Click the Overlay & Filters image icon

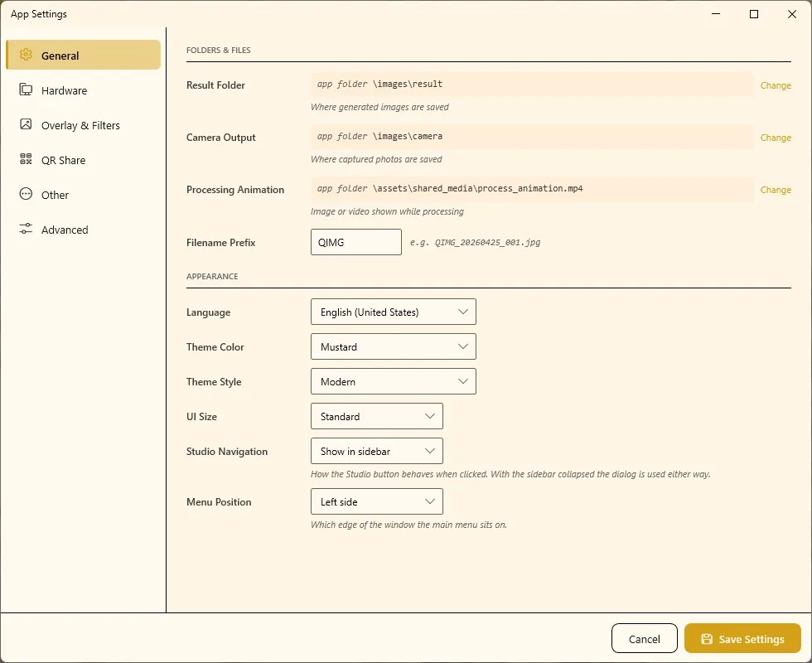(26, 124)
